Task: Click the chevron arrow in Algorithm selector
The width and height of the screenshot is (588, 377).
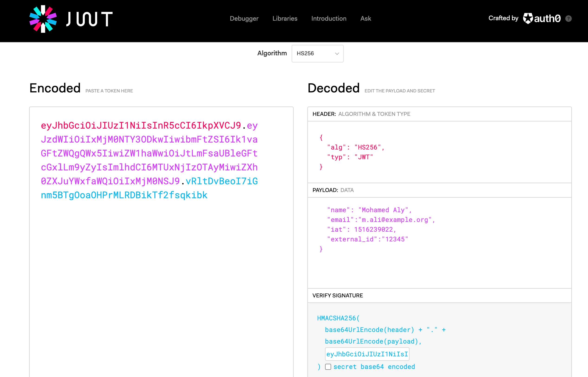Action: (x=337, y=54)
